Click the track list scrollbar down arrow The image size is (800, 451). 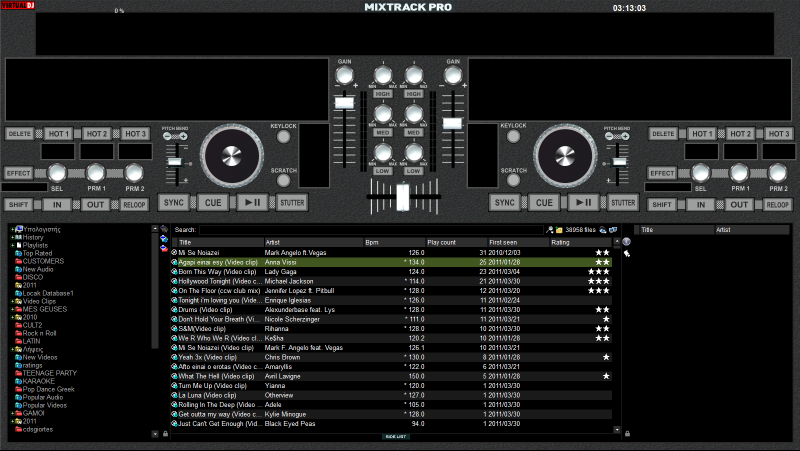617,430
